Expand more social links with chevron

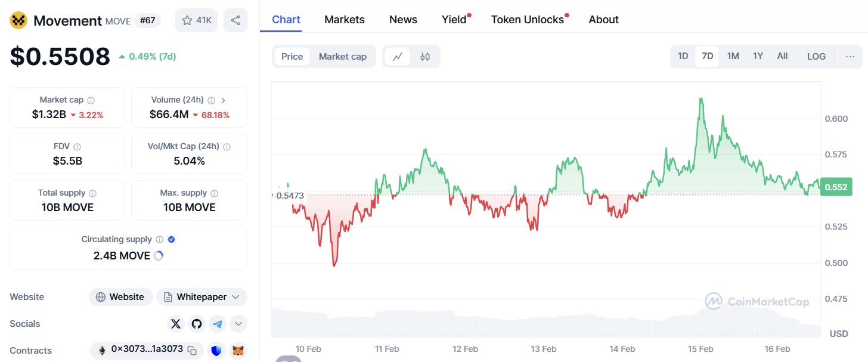238,323
